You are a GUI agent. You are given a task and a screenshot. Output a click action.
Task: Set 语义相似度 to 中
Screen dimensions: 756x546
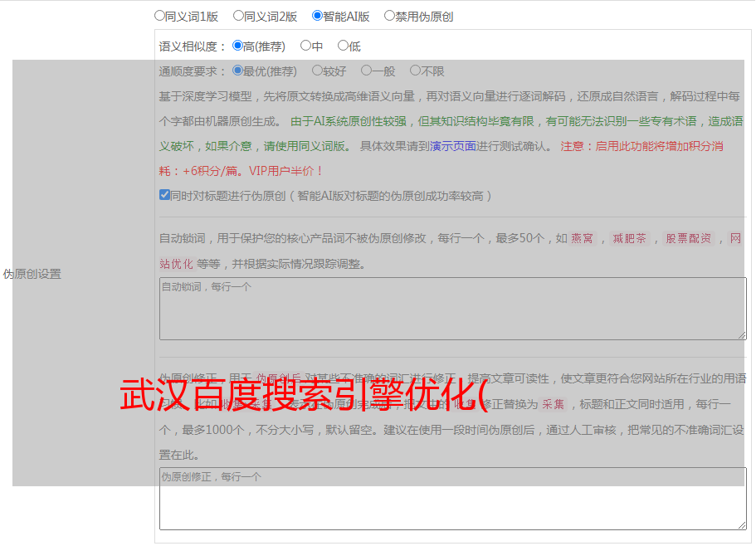[305, 46]
